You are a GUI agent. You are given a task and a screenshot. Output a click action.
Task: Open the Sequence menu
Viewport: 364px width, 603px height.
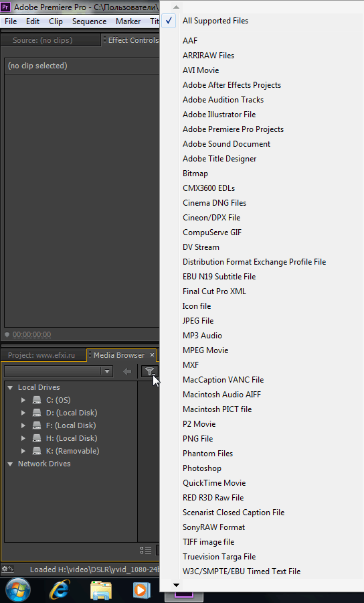click(89, 21)
